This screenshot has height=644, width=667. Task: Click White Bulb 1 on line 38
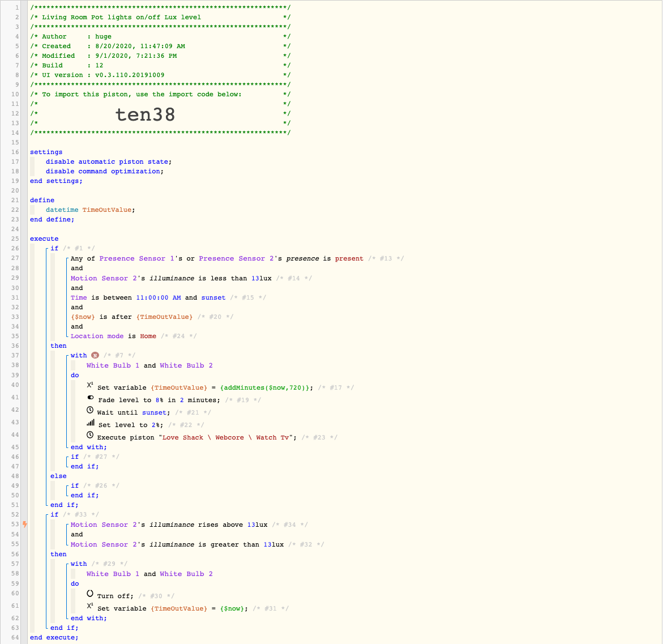pyautogui.click(x=113, y=366)
